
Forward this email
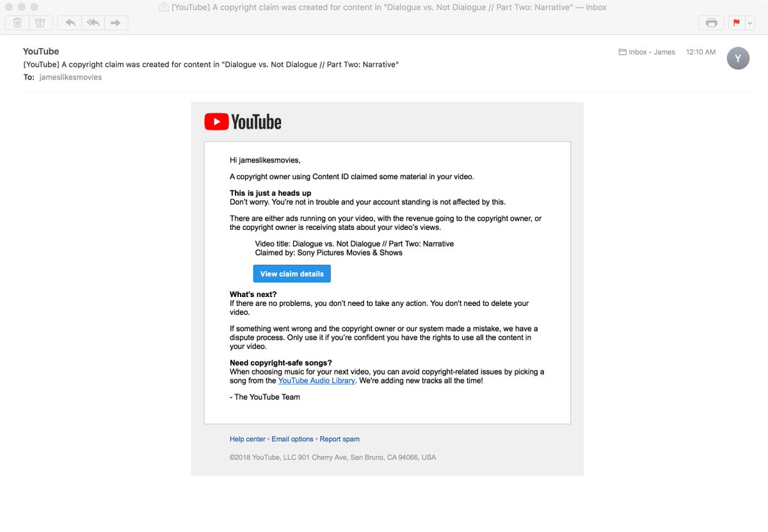(116, 22)
